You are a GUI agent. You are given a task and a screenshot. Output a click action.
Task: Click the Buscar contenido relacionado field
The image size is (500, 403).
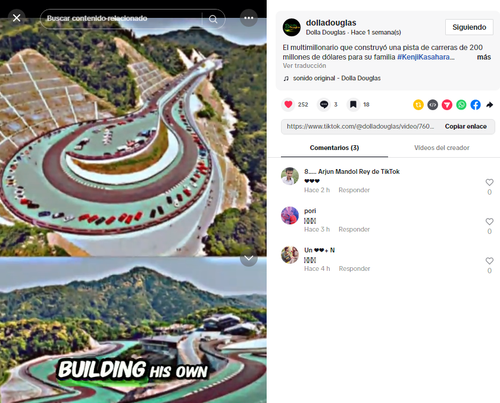[123, 18]
